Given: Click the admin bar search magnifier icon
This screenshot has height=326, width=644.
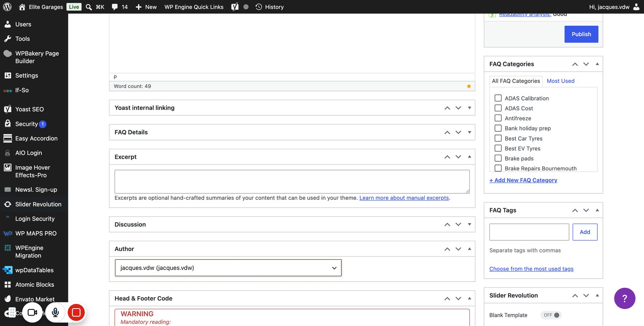Looking at the screenshot, I should click(89, 7).
